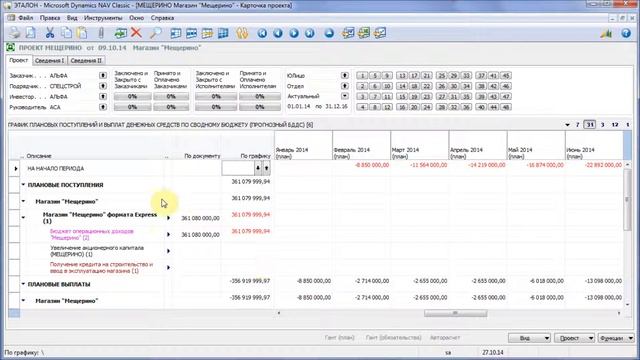Open the Окно menu
The image size is (640, 360).
tap(136, 18)
